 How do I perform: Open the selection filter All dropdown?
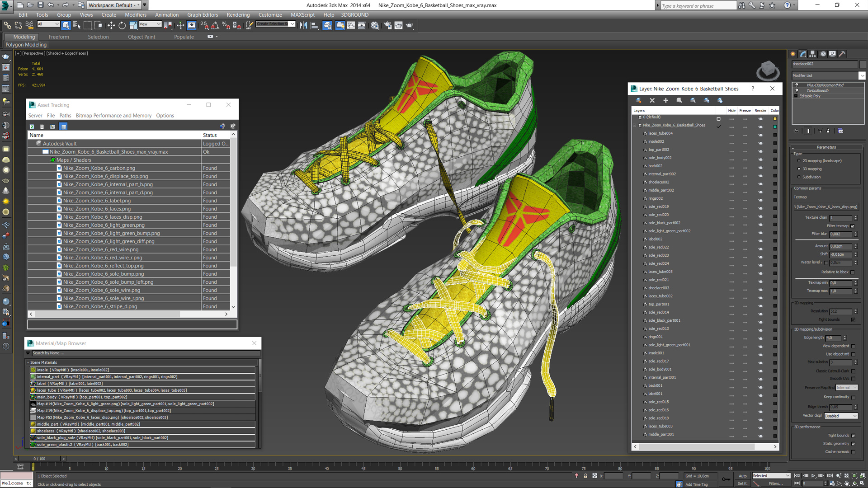click(48, 24)
